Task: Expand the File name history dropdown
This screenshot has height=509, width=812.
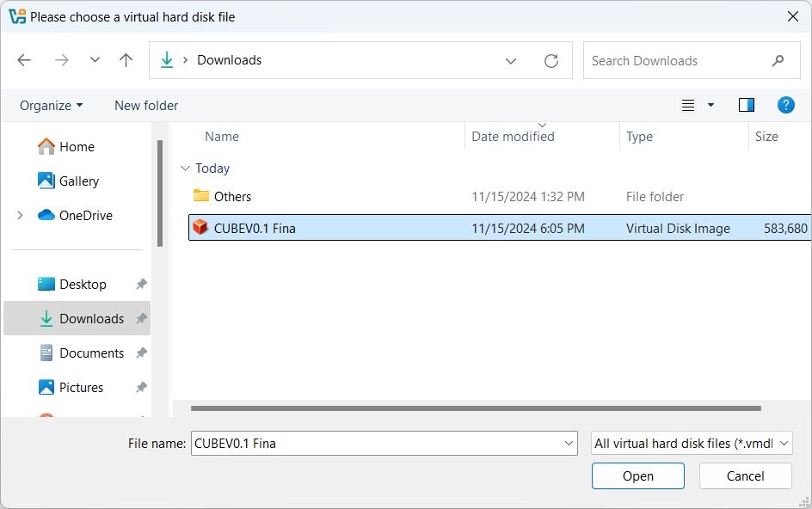Action: click(x=569, y=444)
